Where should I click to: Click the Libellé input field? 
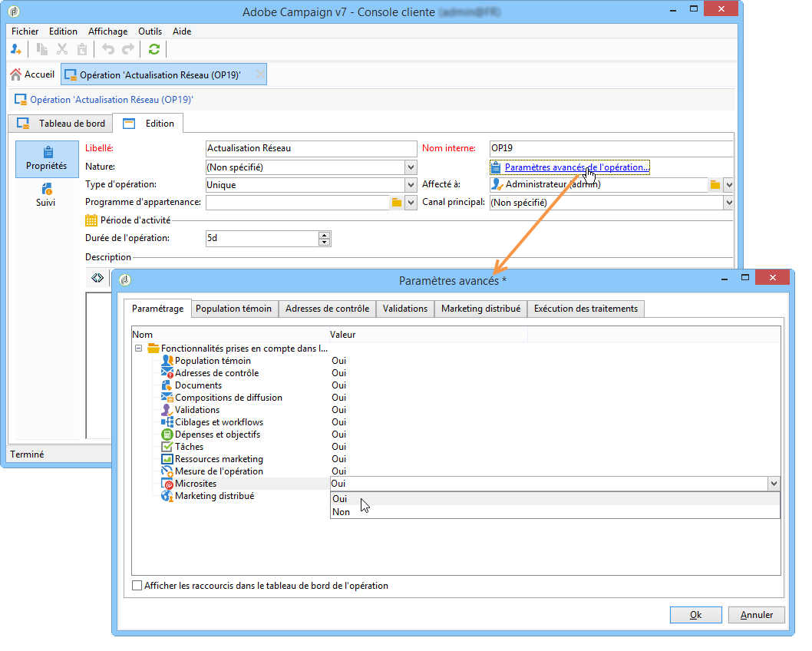point(312,149)
